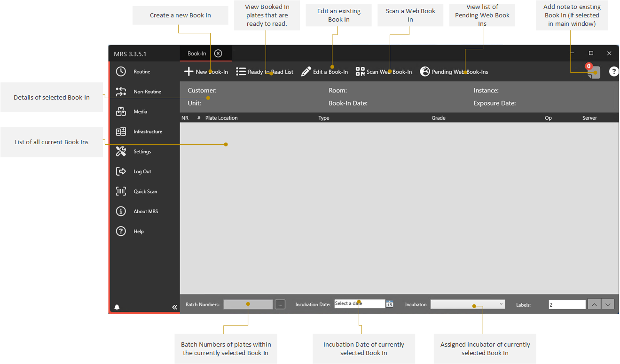Click the Settings menu label
This screenshot has width=620, height=364.
[142, 152]
